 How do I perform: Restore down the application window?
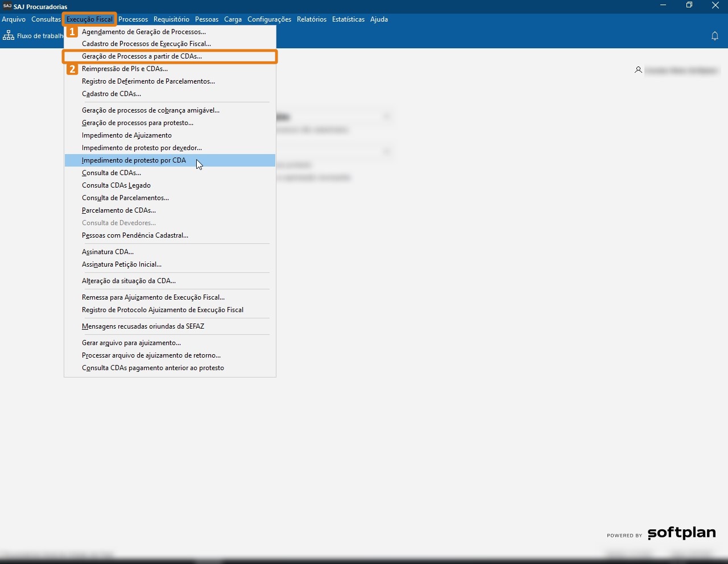tap(689, 6)
